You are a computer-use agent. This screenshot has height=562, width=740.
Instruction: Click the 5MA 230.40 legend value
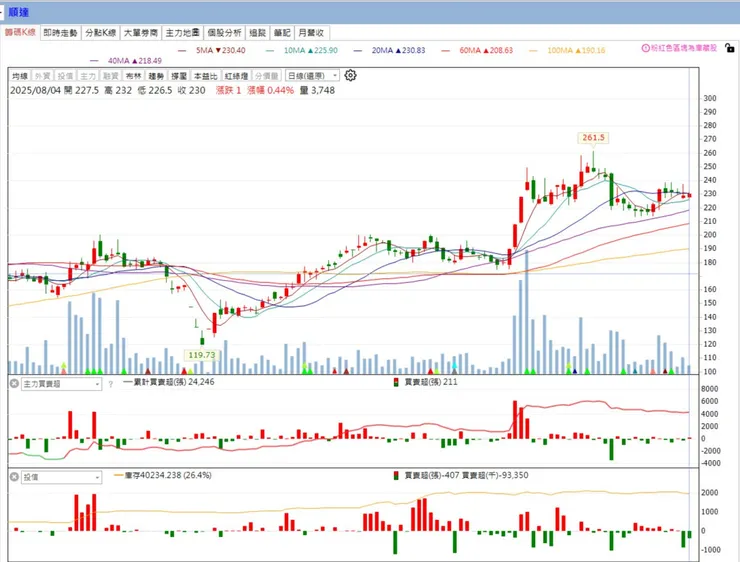[221, 50]
